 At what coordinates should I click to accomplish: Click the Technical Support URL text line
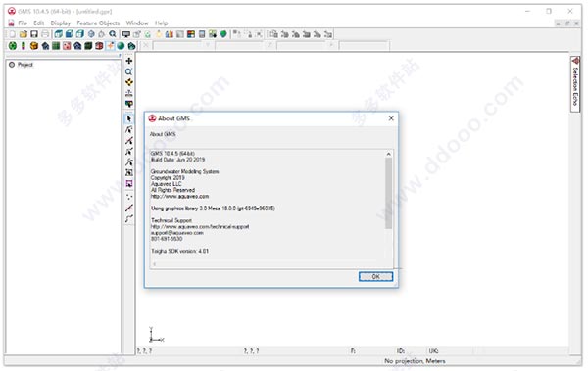point(200,227)
